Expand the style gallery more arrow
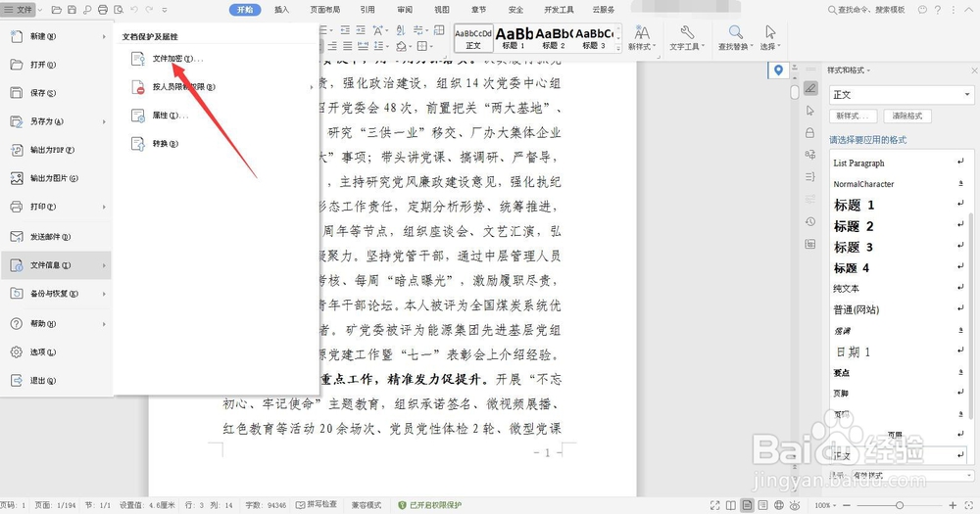 click(x=618, y=47)
